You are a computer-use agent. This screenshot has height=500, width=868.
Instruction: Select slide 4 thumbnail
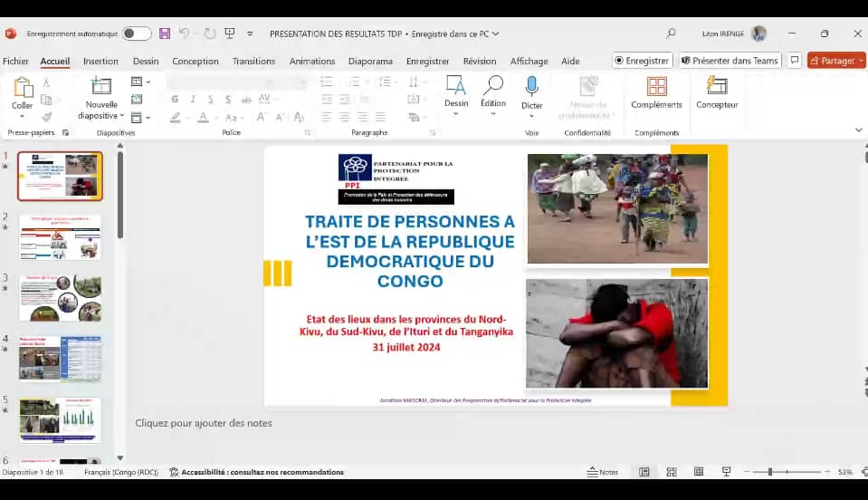point(61,359)
